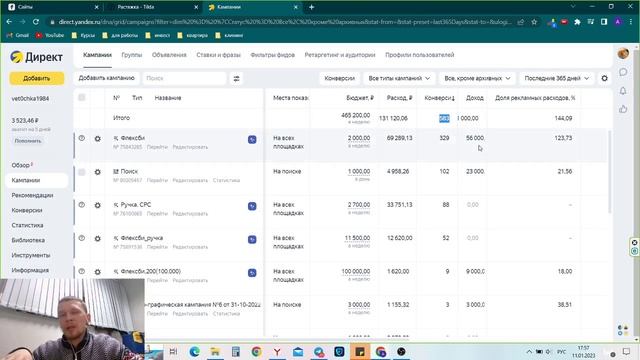Image resolution: width=640 pixels, height=360 pixels.
Task: Click blue badge icon on Флексби_ручка row
Action: (x=252, y=240)
